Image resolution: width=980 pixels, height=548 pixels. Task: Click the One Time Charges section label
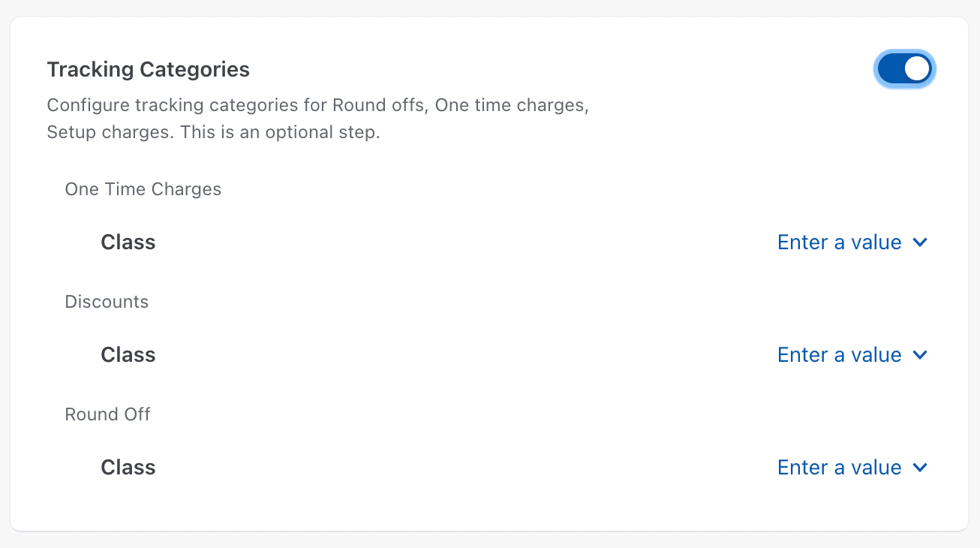pyautogui.click(x=143, y=189)
